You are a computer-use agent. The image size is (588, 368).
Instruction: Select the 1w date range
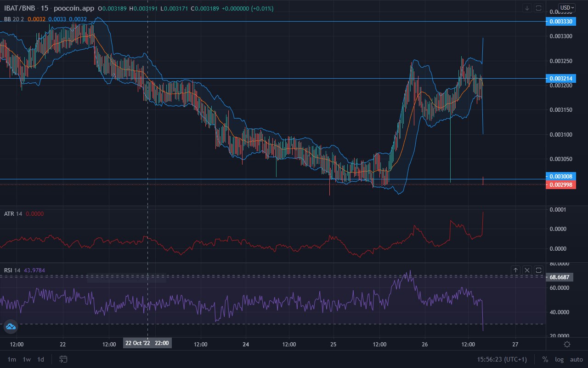27,359
